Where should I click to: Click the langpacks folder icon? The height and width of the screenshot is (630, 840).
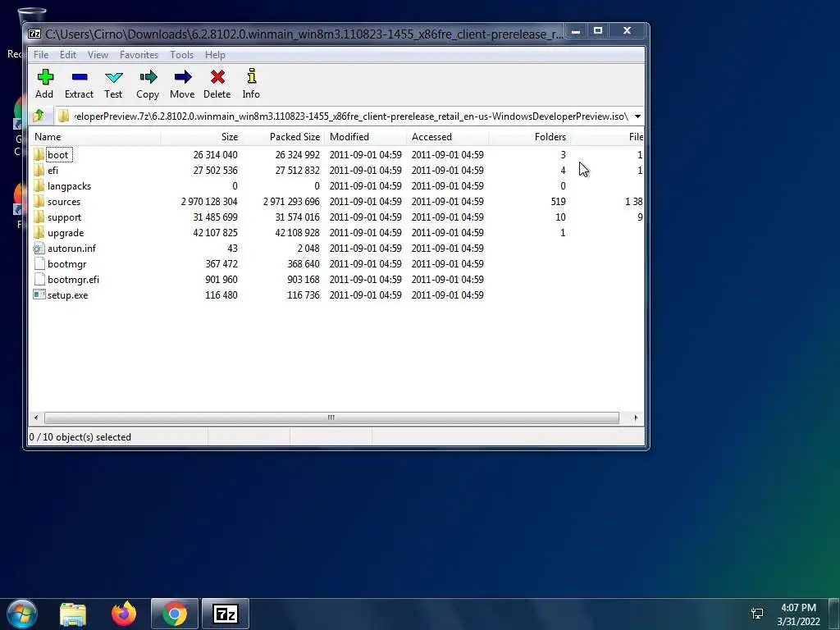pyautogui.click(x=39, y=186)
